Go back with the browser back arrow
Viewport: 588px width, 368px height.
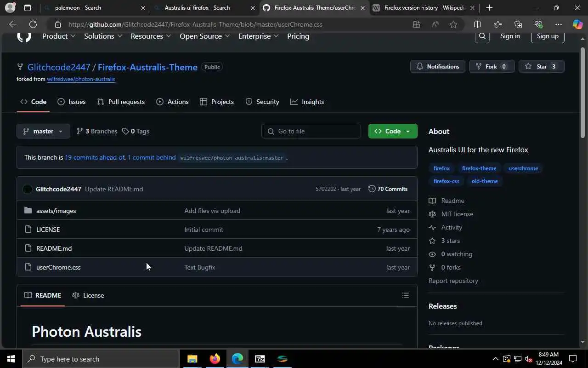13,24
